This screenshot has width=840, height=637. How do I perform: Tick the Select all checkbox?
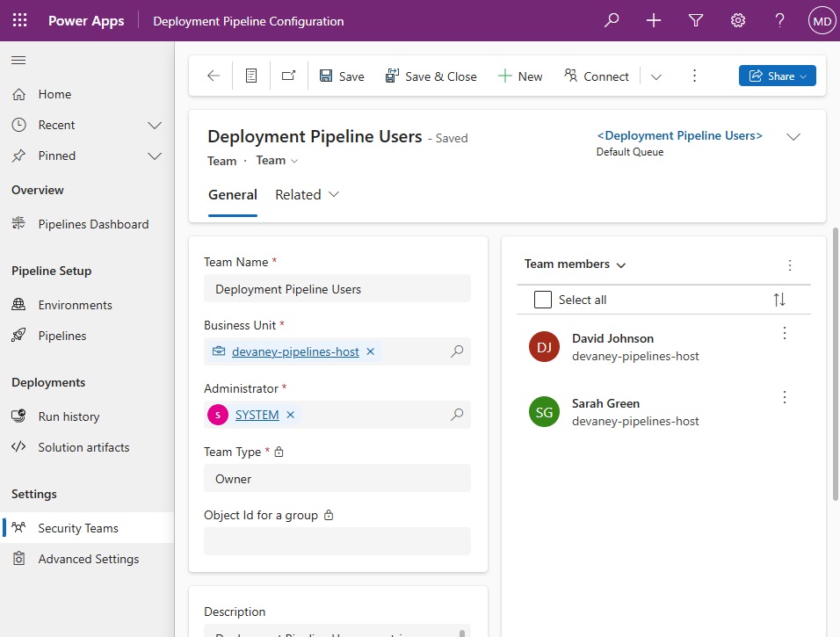(x=542, y=300)
